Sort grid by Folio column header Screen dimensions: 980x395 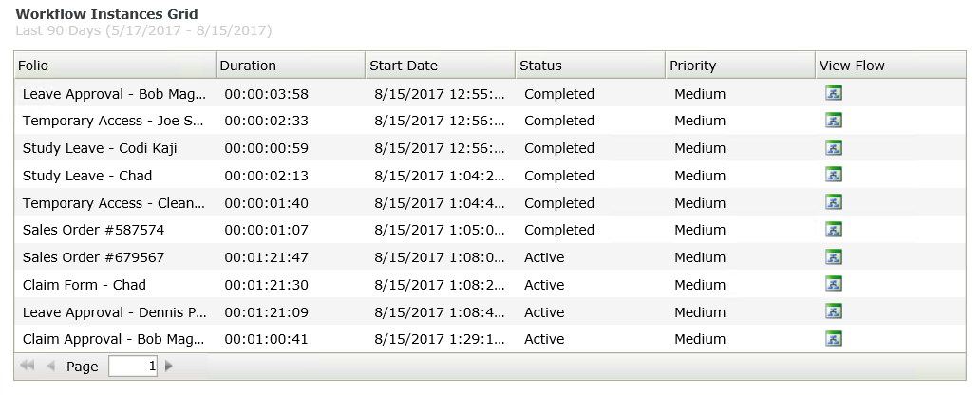tap(114, 66)
